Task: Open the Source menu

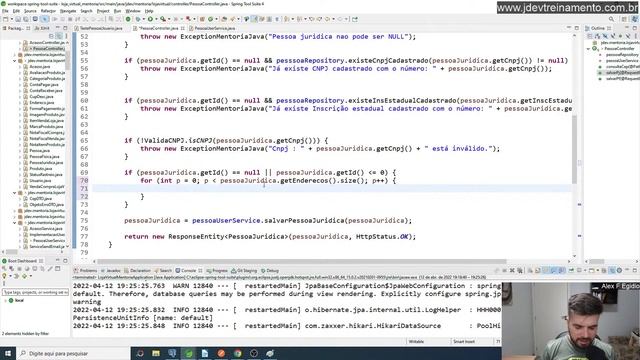Action: [30, 11]
